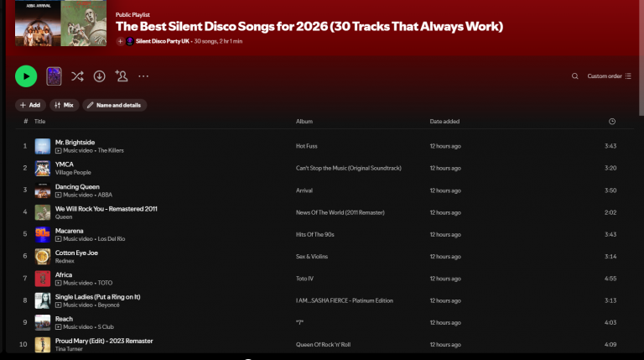Click the 4:55 duration of Africa
This screenshot has height=360, width=644.
(x=610, y=279)
